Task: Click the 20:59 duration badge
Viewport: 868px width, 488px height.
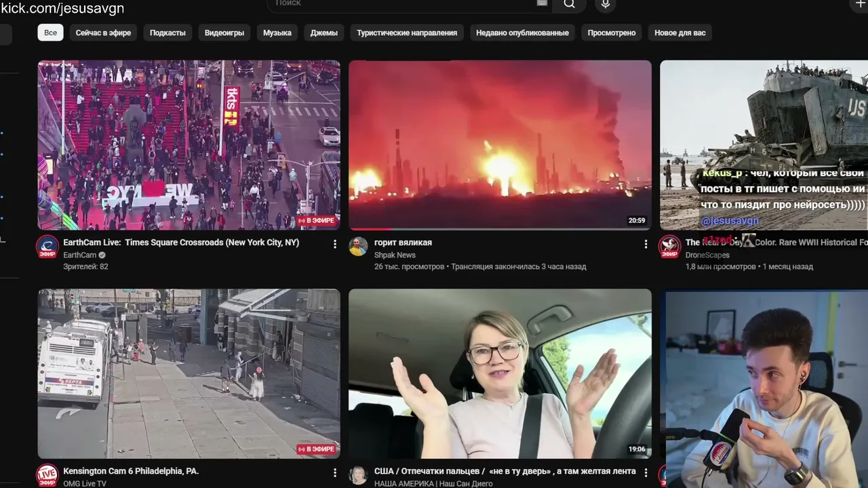Action: point(637,220)
